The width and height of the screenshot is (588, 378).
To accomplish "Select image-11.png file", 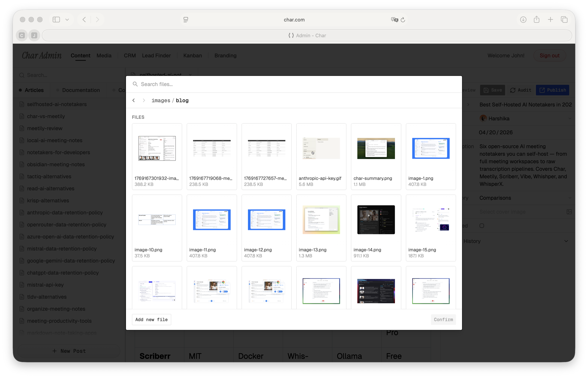I will point(212,228).
